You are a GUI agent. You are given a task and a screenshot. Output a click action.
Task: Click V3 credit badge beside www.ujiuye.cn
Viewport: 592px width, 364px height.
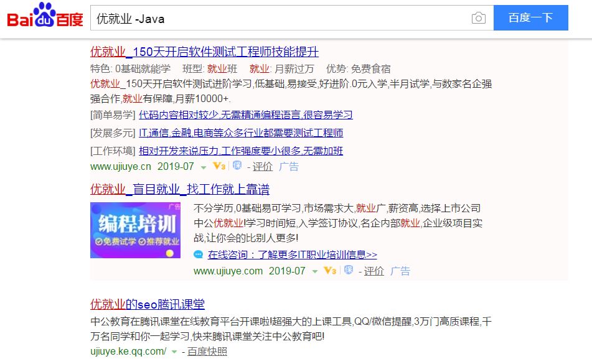(x=218, y=166)
